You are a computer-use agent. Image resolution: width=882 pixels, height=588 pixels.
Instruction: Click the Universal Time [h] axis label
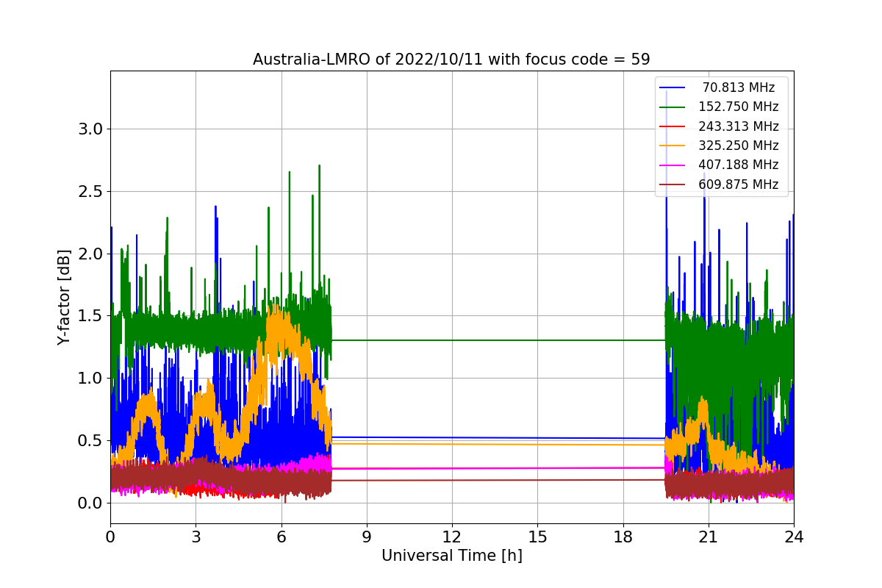[451, 556]
